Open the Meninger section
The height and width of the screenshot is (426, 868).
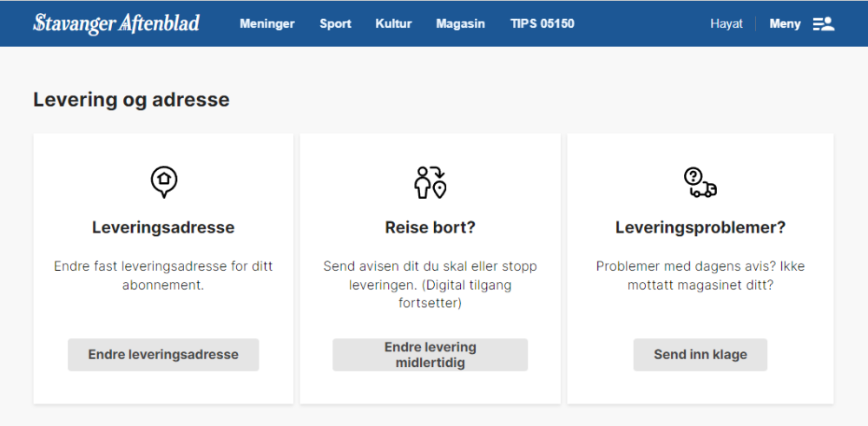266,24
